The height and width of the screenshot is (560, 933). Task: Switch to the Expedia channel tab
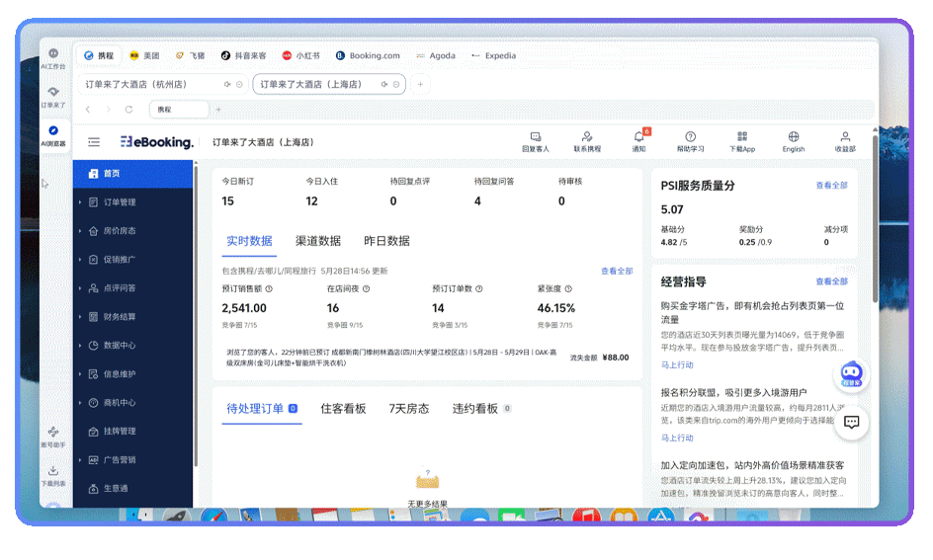[493, 55]
